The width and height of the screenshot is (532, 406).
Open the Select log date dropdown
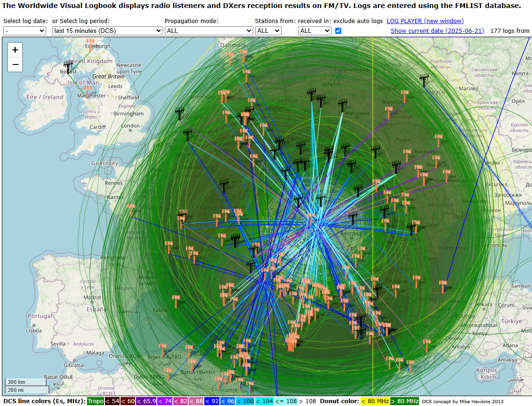point(25,31)
